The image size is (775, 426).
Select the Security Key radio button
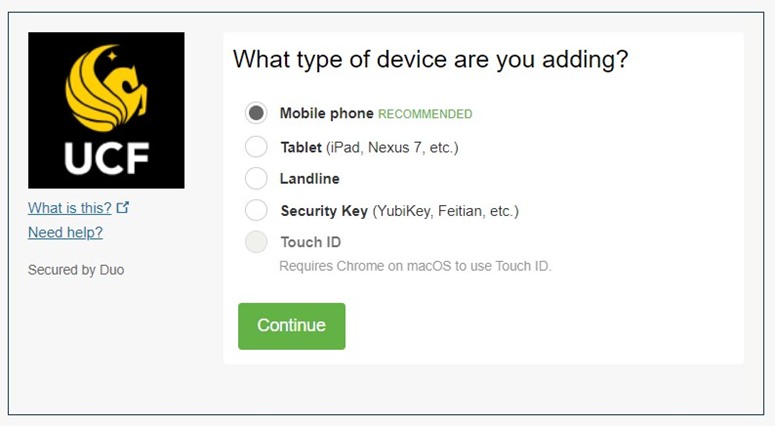coord(256,211)
